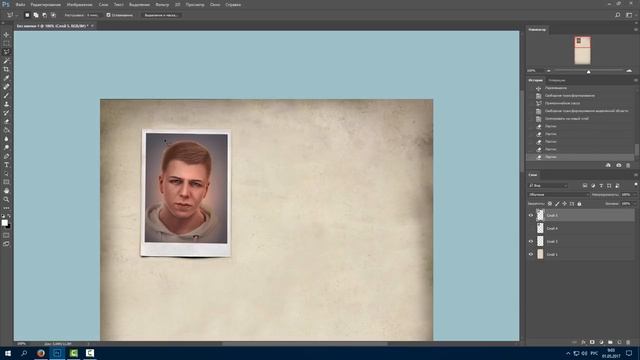Select the Pen tool
This screenshot has width=640, height=360.
[6, 156]
